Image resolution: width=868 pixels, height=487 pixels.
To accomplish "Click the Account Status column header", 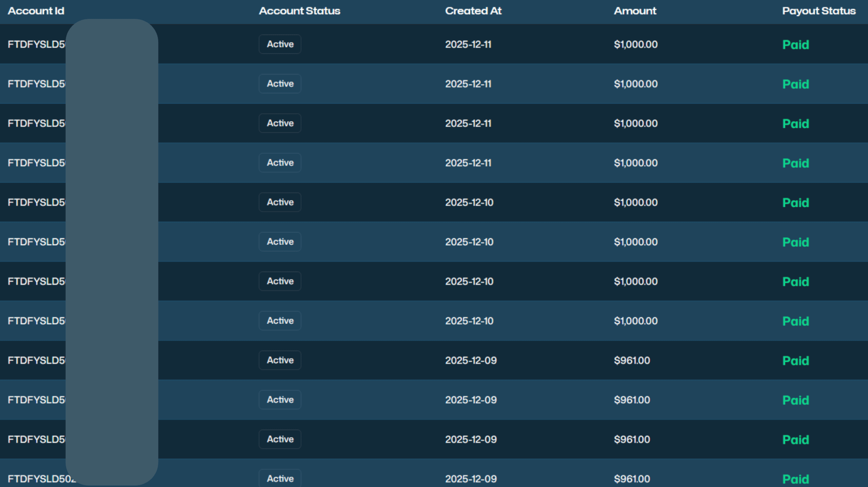I will (x=299, y=11).
